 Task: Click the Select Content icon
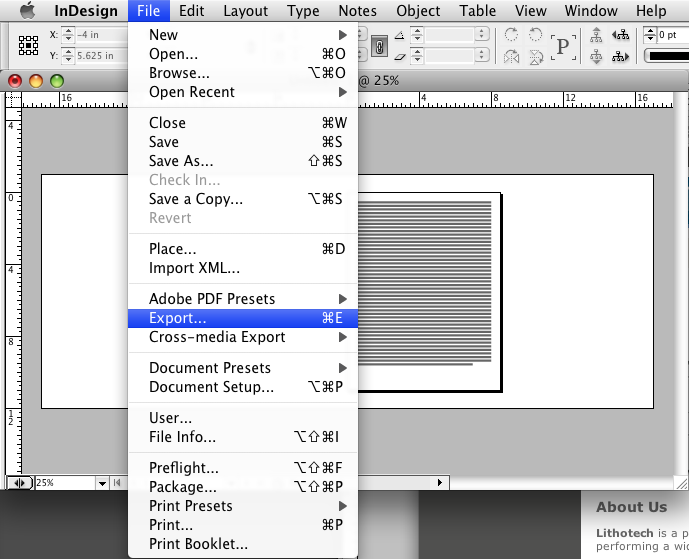coord(596,56)
